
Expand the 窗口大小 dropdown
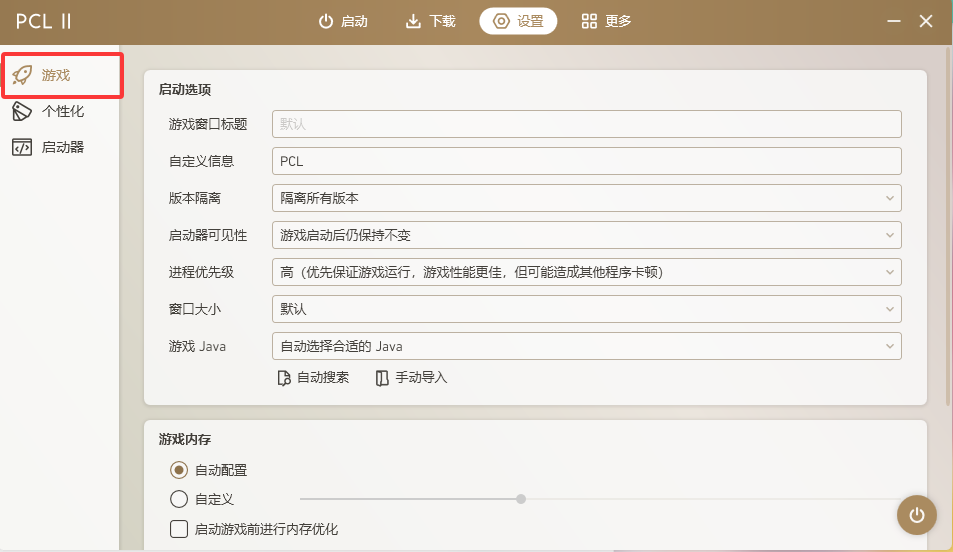pos(587,309)
